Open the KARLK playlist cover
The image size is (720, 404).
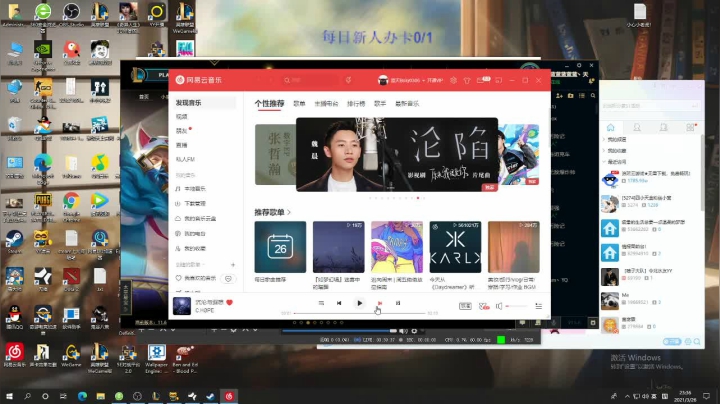(455, 247)
